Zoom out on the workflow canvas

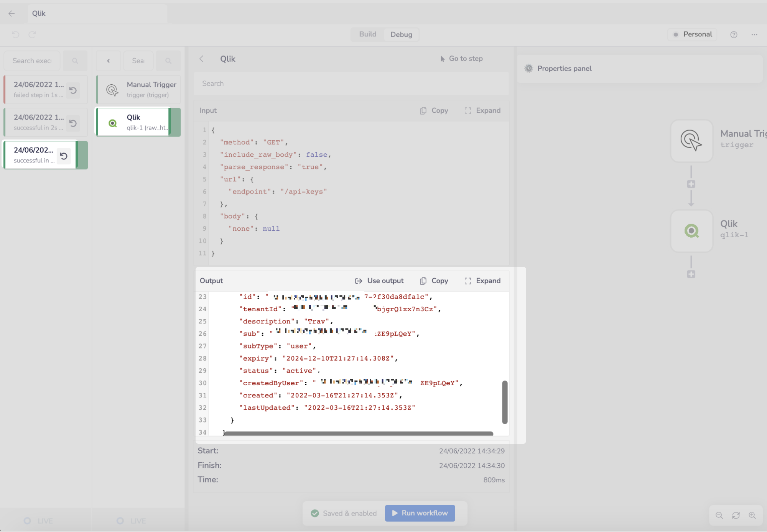tap(719, 516)
